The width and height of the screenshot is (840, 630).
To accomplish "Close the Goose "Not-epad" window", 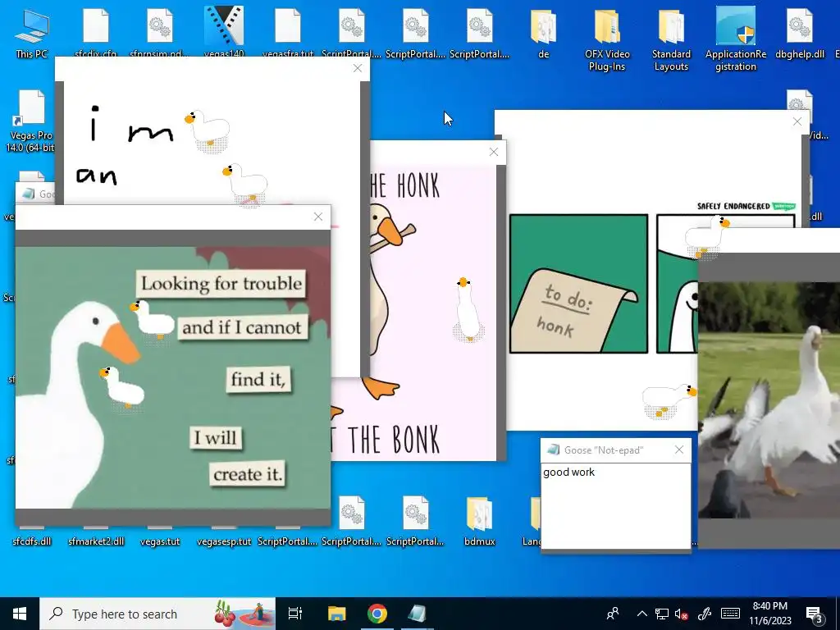I will [x=678, y=450].
